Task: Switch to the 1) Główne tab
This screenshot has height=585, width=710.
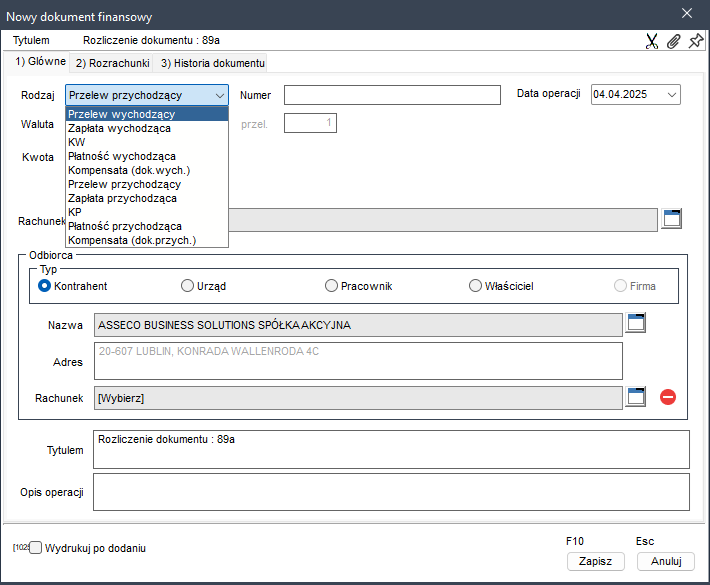Action: (x=40, y=62)
